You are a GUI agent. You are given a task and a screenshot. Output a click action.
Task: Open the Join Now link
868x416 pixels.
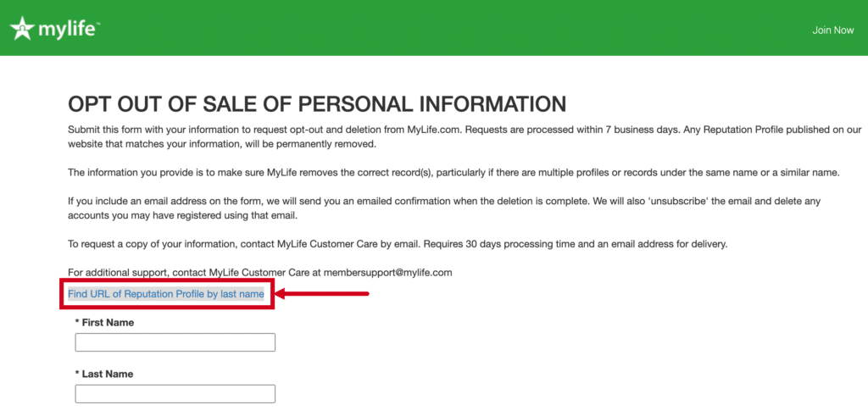coord(832,31)
